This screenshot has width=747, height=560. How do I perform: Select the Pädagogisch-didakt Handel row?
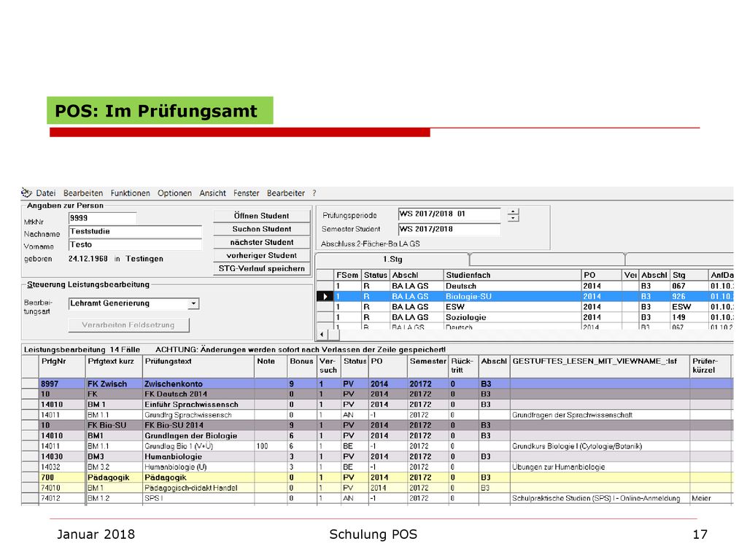coord(376,488)
